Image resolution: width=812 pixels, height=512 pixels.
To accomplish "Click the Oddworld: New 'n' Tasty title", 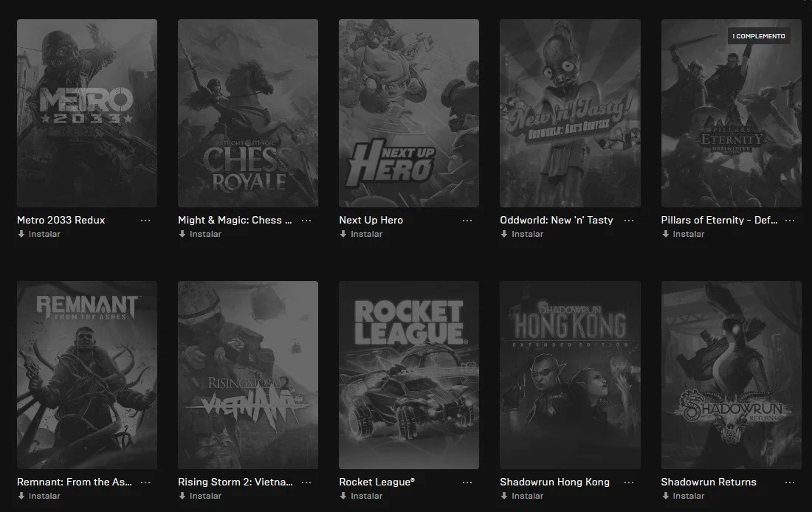I will [556, 220].
